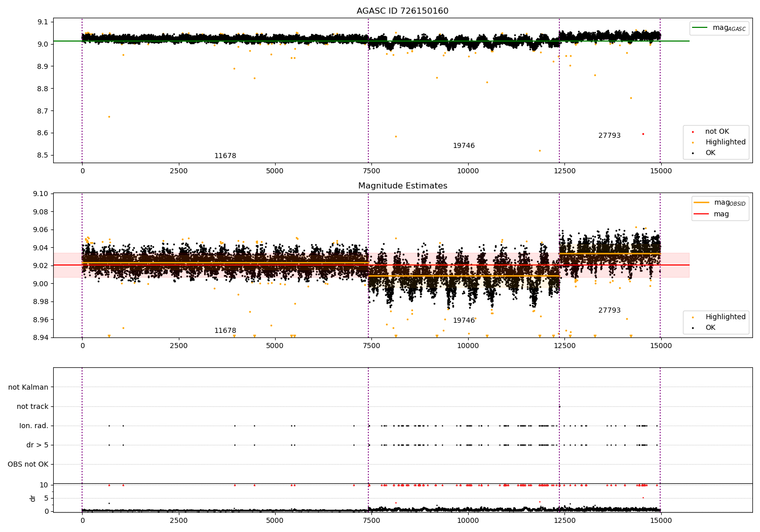Image resolution: width=760 pixels, height=532 pixels.
Task: Click the red 'not OK' point near 8.6 magnitude
Action: [x=643, y=134]
